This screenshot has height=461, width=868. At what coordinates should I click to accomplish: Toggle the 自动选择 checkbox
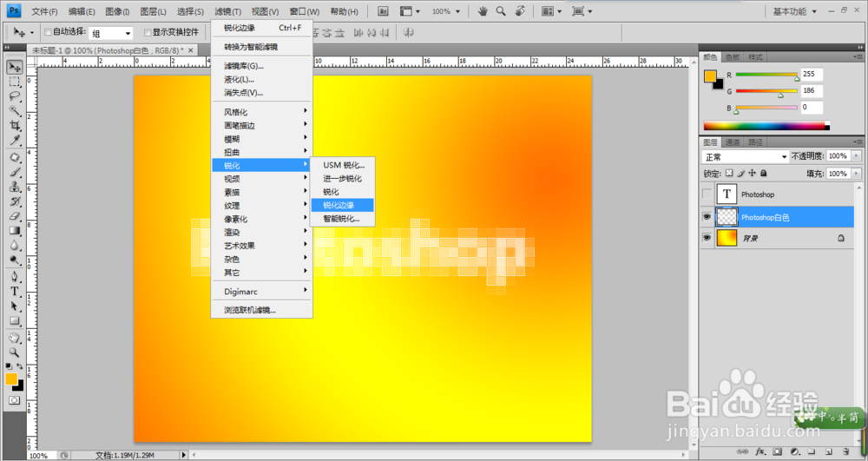tap(48, 32)
